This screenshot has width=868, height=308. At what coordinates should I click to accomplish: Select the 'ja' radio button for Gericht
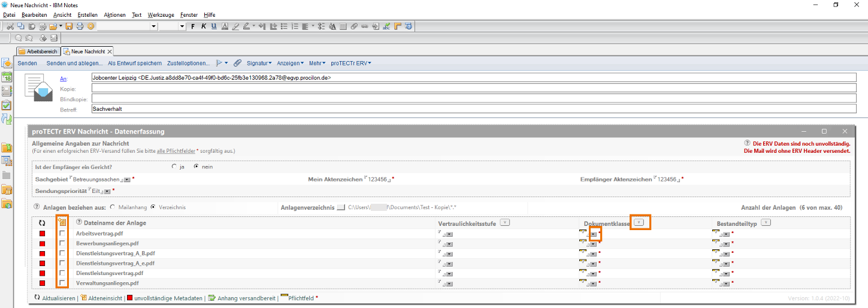[174, 167]
